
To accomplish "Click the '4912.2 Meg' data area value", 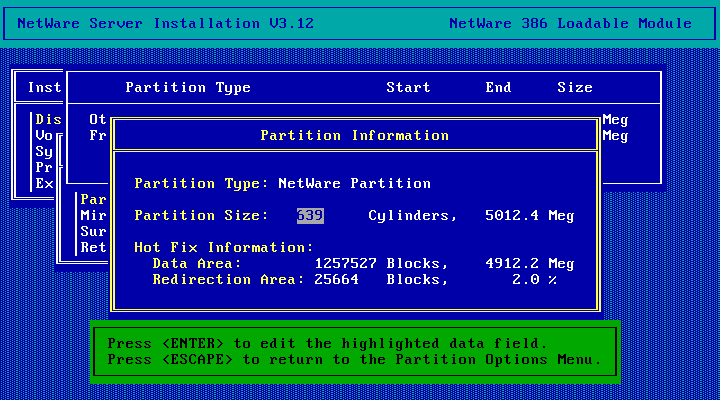I will 529,264.
